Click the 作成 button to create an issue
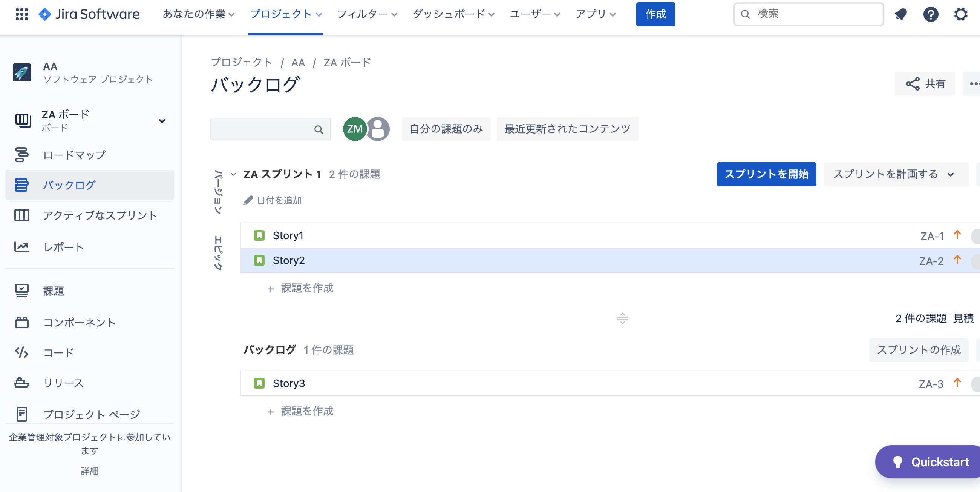Image resolution: width=980 pixels, height=492 pixels. pyautogui.click(x=655, y=14)
